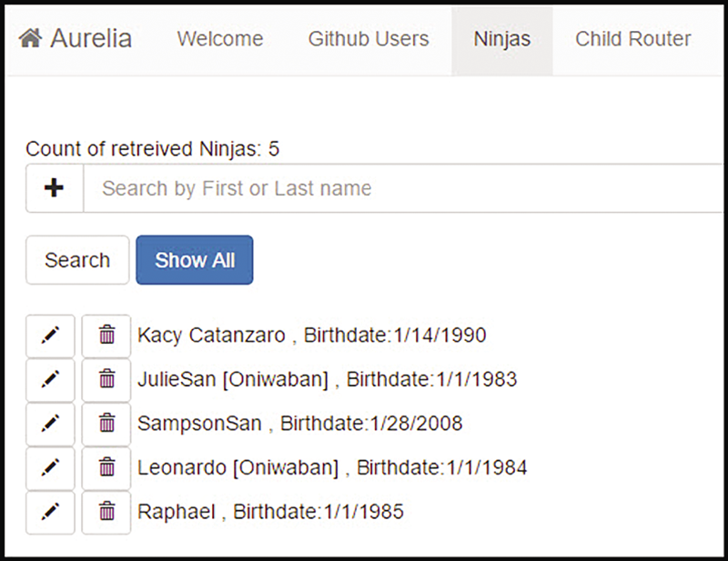Edit SampsonSan with pencil icon
This screenshot has width=728, height=561.
50,424
